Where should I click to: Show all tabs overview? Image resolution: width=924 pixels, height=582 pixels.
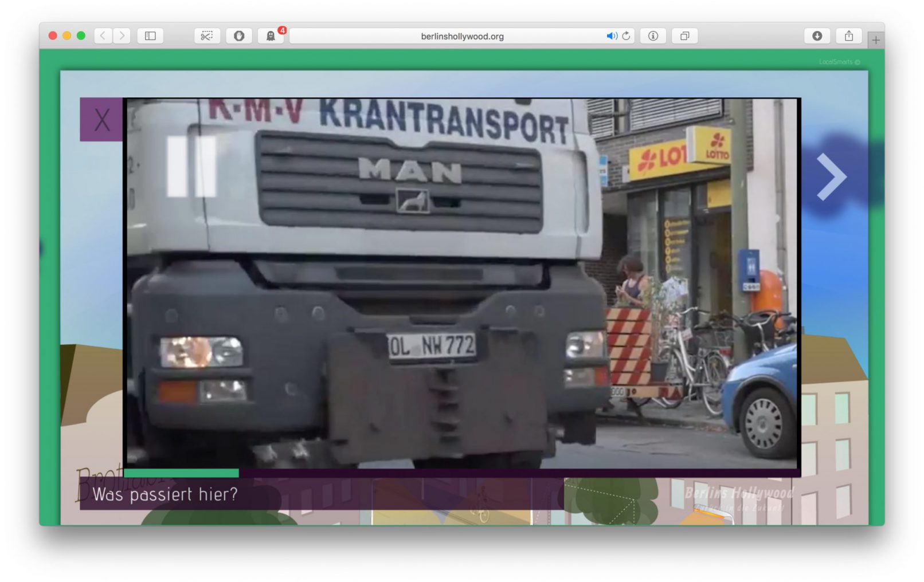click(684, 36)
